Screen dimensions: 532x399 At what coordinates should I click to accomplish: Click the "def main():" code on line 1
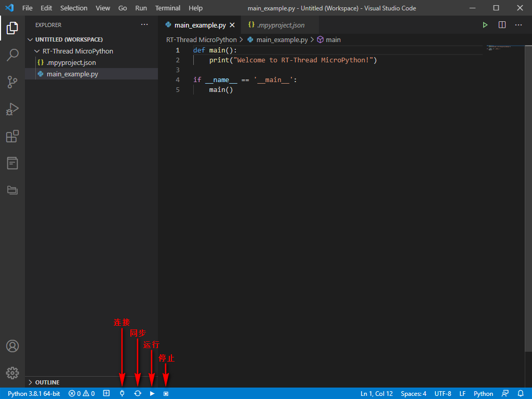click(215, 50)
